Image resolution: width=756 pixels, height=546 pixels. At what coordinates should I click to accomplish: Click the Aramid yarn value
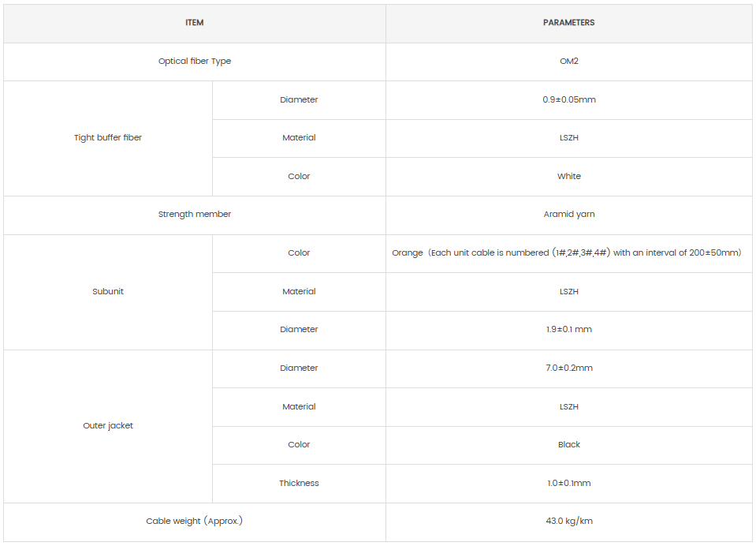pos(568,215)
